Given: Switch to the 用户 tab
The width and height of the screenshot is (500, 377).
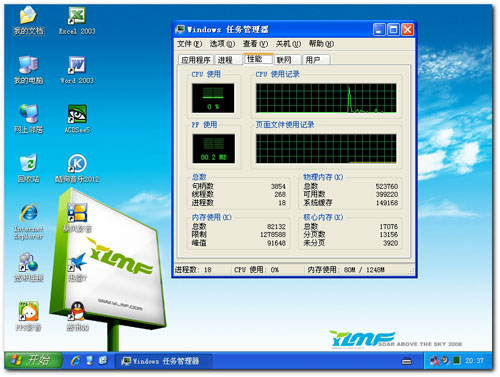Looking at the screenshot, I should pos(316,60).
